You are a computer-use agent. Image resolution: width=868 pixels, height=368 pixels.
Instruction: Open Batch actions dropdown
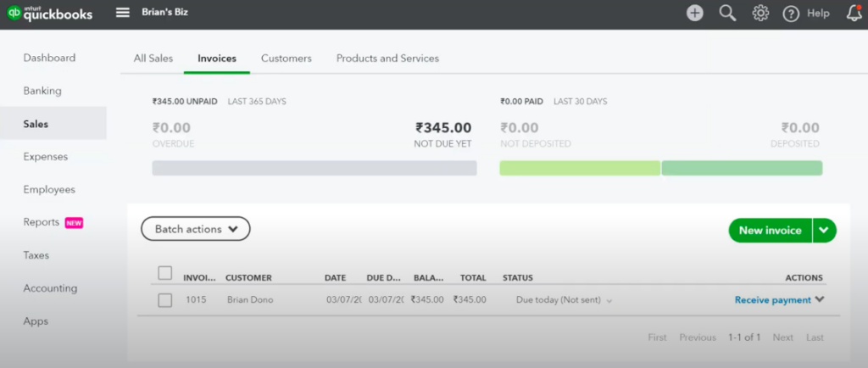[x=196, y=229]
